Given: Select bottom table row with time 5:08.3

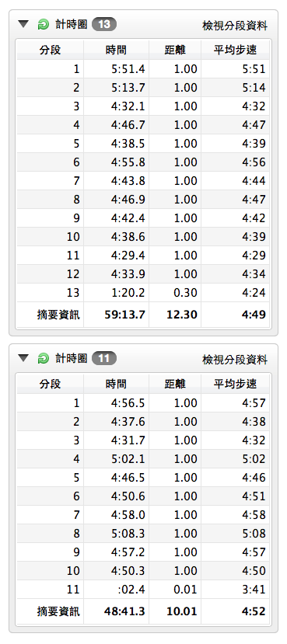Looking at the screenshot, I should tap(143, 534).
